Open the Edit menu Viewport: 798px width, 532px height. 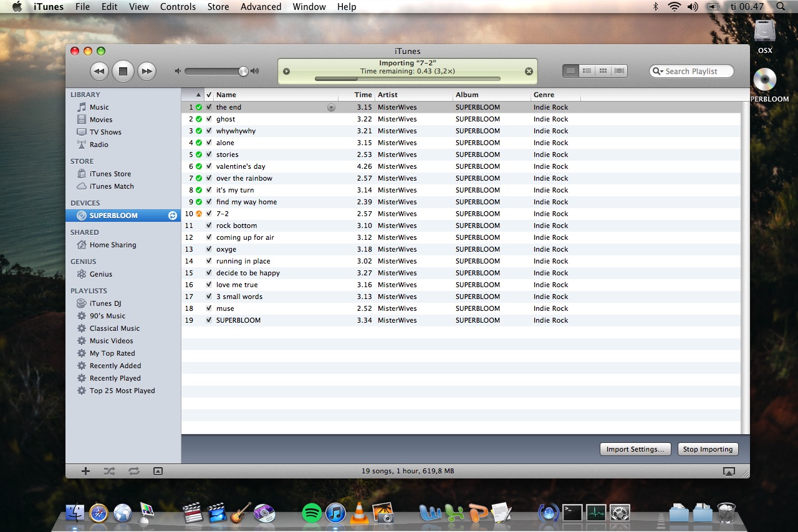pyautogui.click(x=110, y=7)
